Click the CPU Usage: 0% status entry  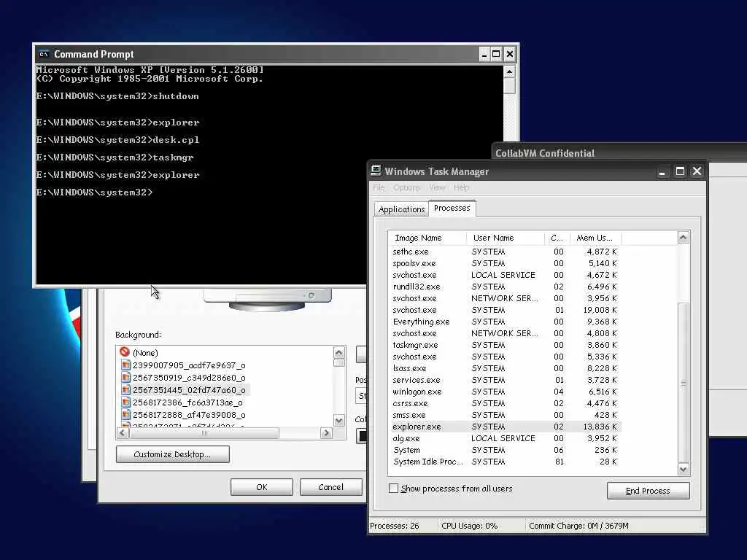click(x=469, y=526)
